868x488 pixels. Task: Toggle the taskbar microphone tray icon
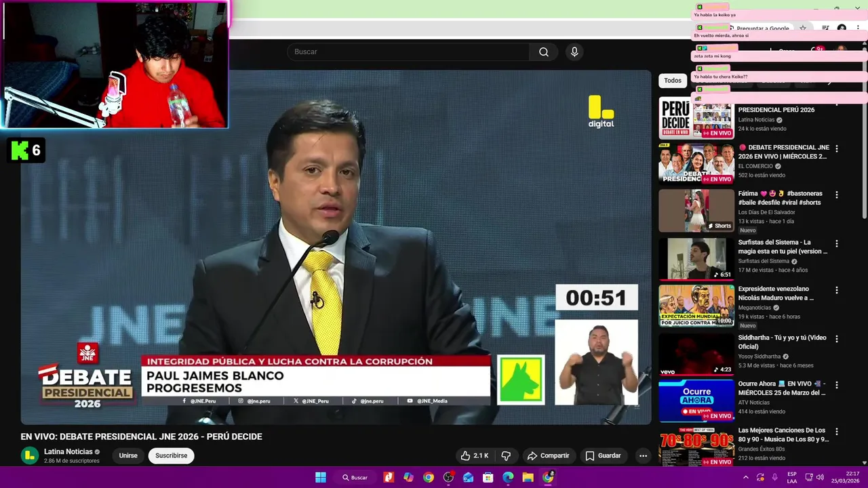pos(774,477)
